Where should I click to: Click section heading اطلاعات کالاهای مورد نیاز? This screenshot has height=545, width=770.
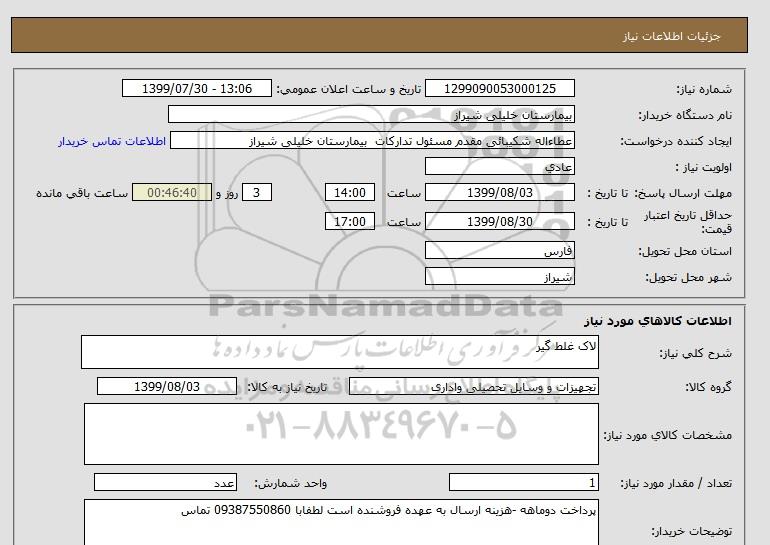click(658, 321)
